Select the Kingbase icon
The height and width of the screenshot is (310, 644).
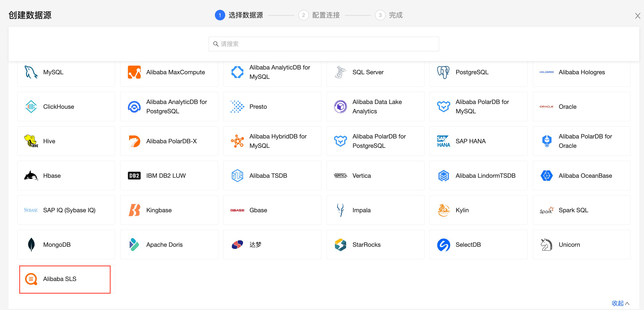[134, 210]
